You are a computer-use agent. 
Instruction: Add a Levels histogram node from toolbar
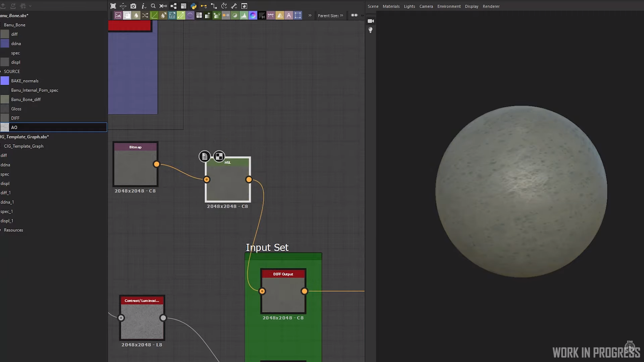[x=244, y=15]
